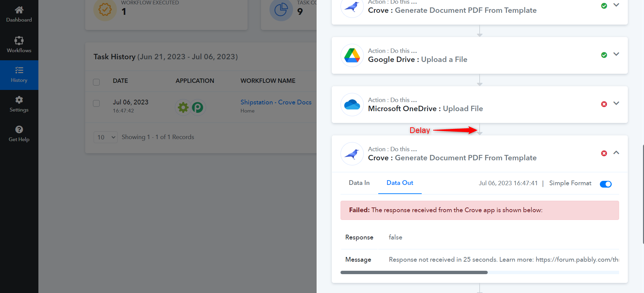Image resolution: width=644 pixels, height=293 pixels.
Task: Click the green success check on the Google Drive step
Action: pyautogui.click(x=604, y=55)
